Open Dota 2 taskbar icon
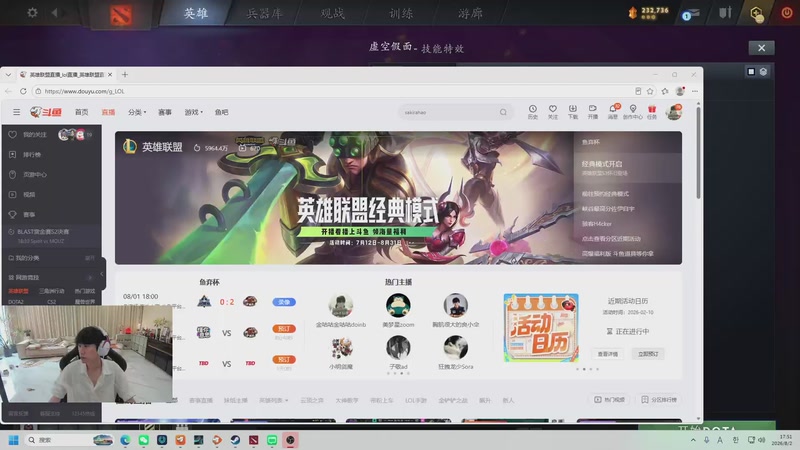The height and width of the screenshot is (450, 800). (x=254, y=440)
